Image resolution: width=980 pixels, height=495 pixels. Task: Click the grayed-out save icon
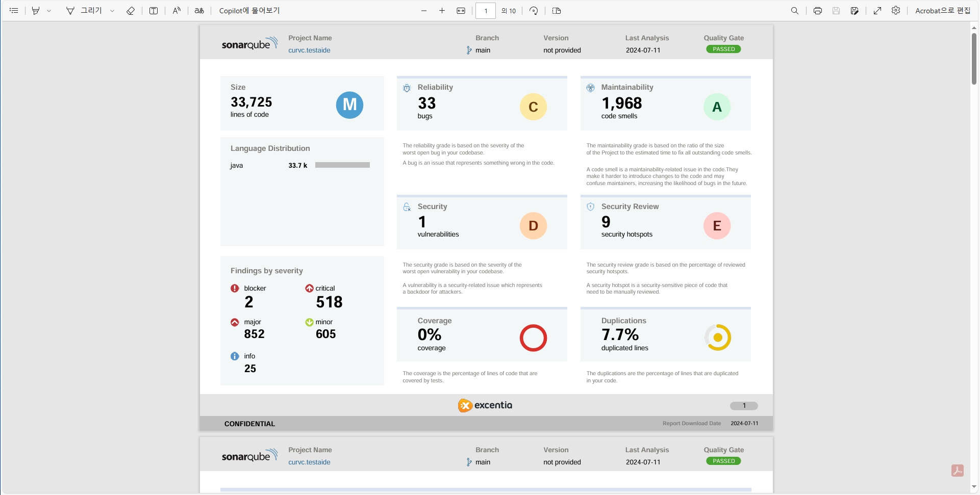(836, 11)
